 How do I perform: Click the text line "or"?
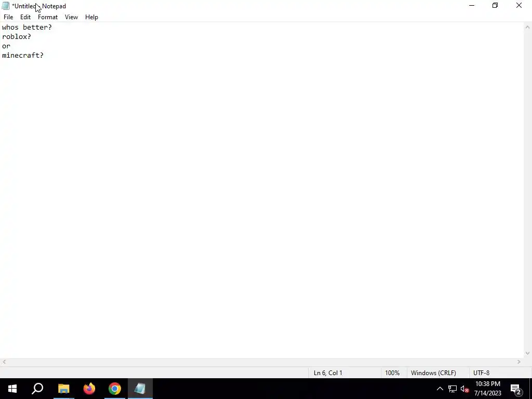6,46
